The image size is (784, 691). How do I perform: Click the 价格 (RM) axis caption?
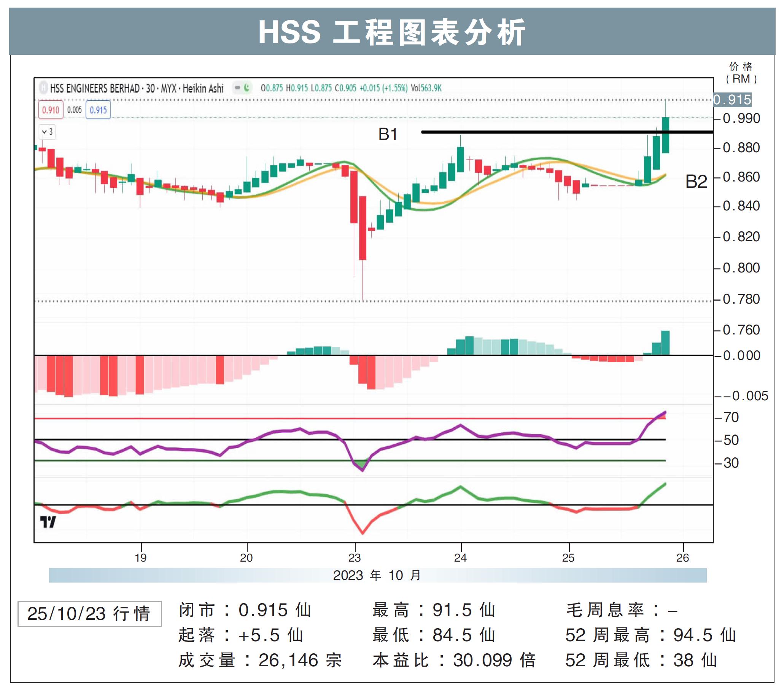[x=741, y=73]
